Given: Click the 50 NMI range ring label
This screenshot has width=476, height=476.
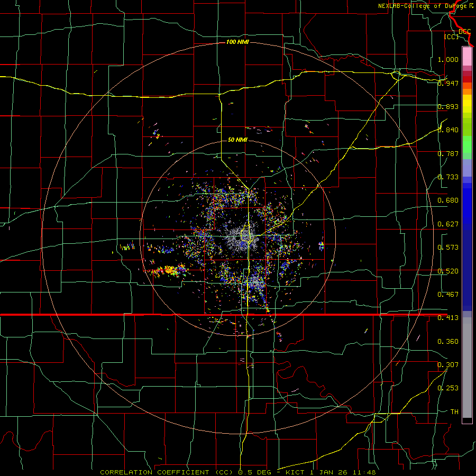Looking at the screenshot, I should [x=237, y=140].
